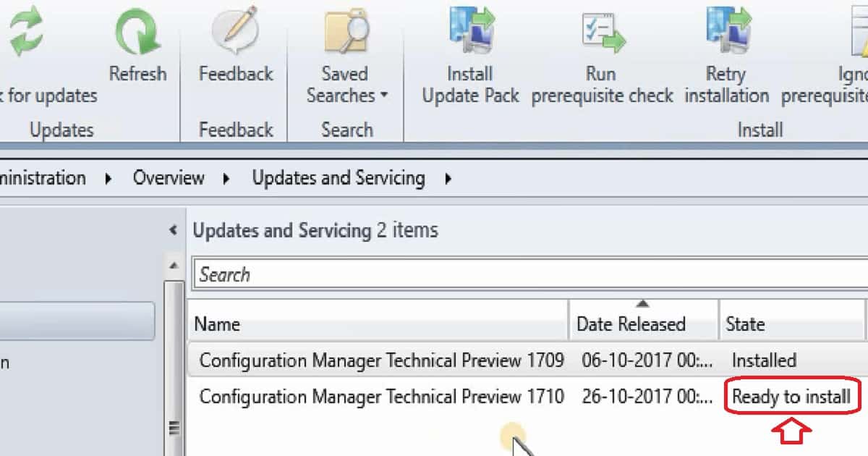Image resolution: width=868 pixels, height=456 pixels.
Task: Click the 06-10-2017 release date cell
Action: pos(647,360)
